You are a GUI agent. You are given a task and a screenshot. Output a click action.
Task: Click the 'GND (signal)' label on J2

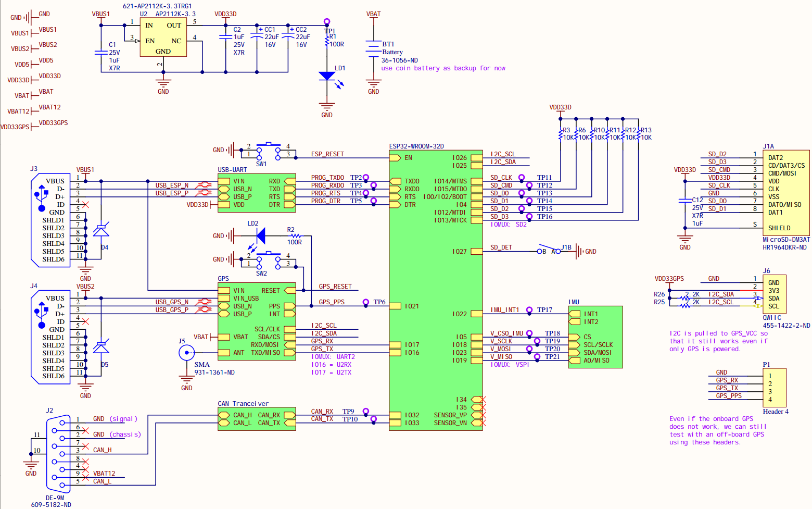115,419
